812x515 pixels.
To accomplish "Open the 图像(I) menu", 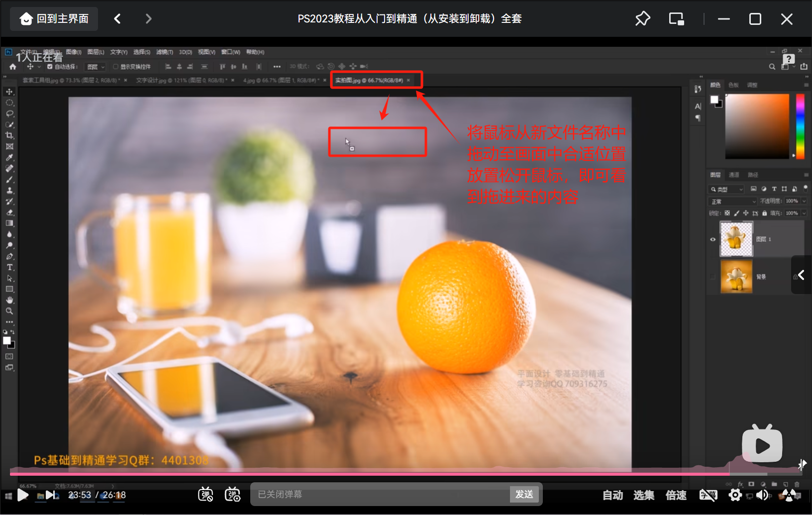I will [74, 52].
